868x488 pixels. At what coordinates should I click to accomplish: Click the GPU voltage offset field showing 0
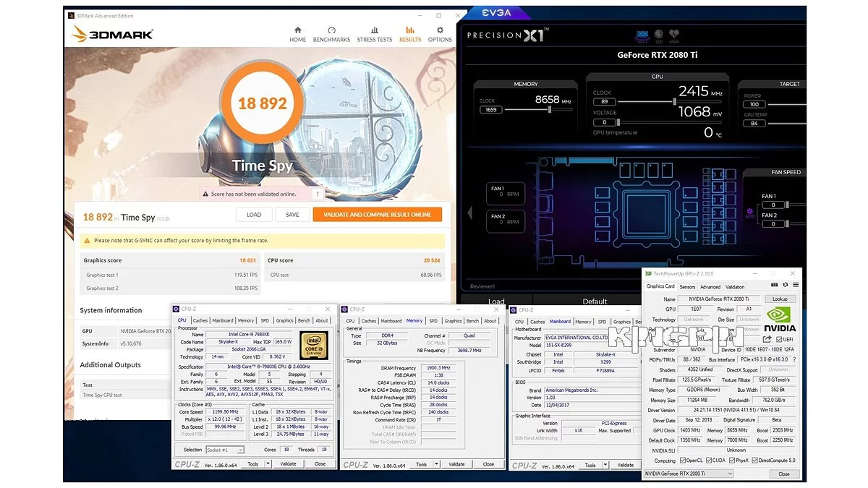(603, 122)
